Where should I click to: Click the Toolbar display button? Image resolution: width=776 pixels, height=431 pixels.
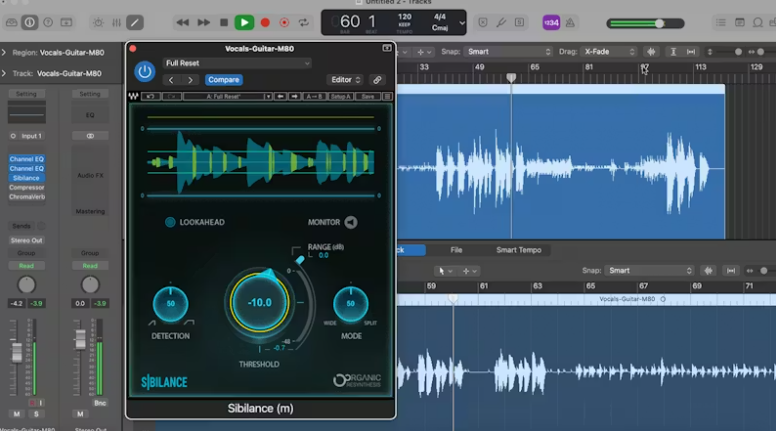coord(66,23)
